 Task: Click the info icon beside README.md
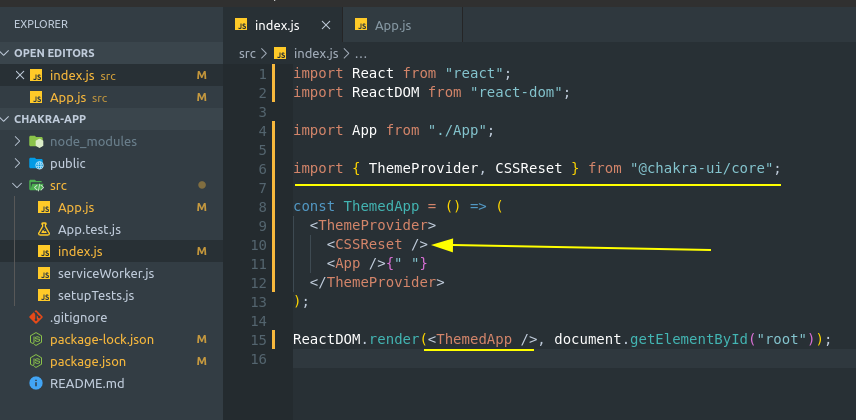36,383
